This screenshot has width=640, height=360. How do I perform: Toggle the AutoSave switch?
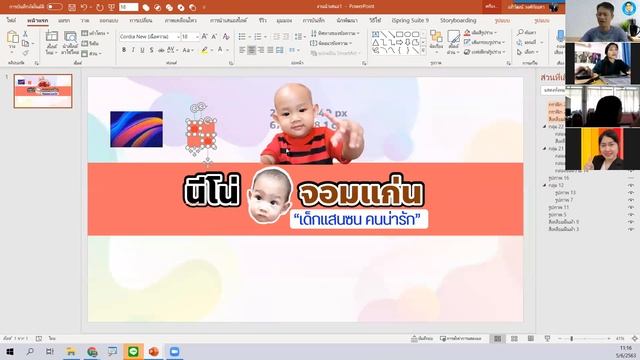55,7
